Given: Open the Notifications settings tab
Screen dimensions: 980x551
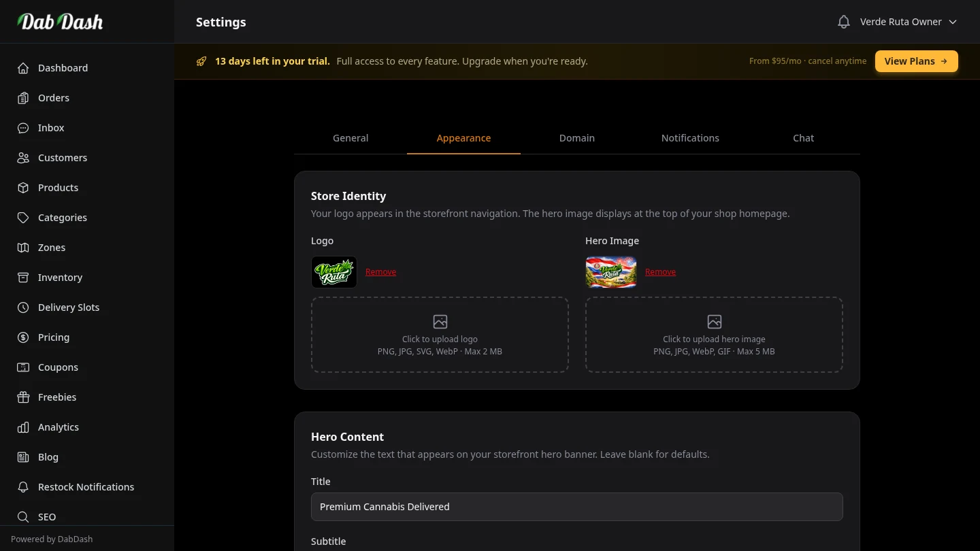Looking at the screenshot, I should pyautogui.click(x=690, y=138).
